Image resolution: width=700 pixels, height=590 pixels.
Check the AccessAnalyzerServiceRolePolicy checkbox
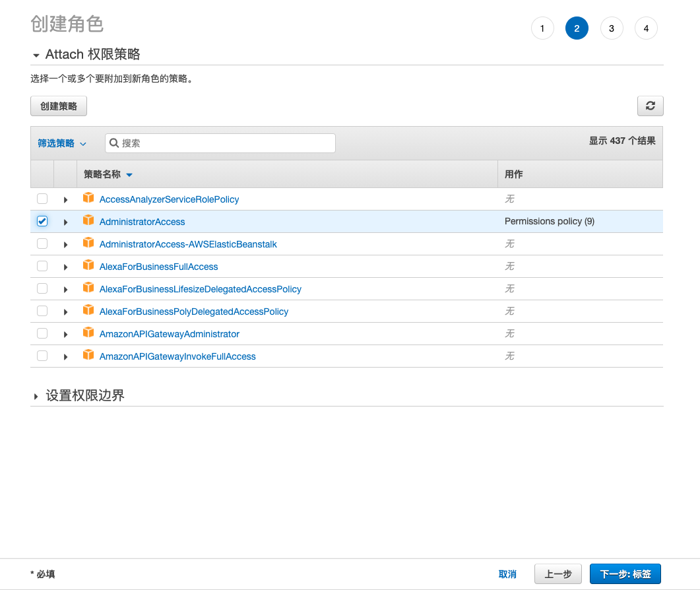[x=42, y=199]
